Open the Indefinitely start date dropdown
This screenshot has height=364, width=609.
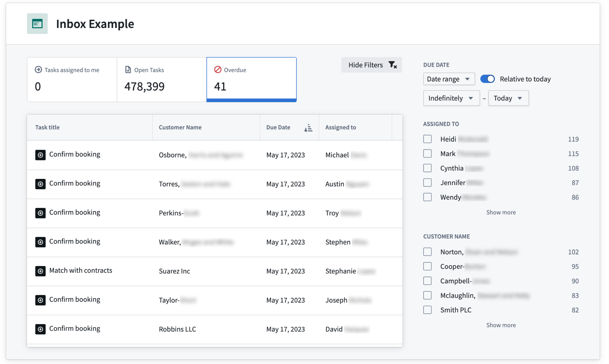(x=451, y=98)
